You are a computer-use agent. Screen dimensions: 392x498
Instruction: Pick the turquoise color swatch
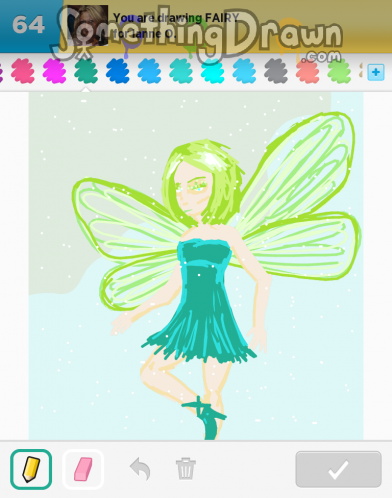(x=181, y=71)
